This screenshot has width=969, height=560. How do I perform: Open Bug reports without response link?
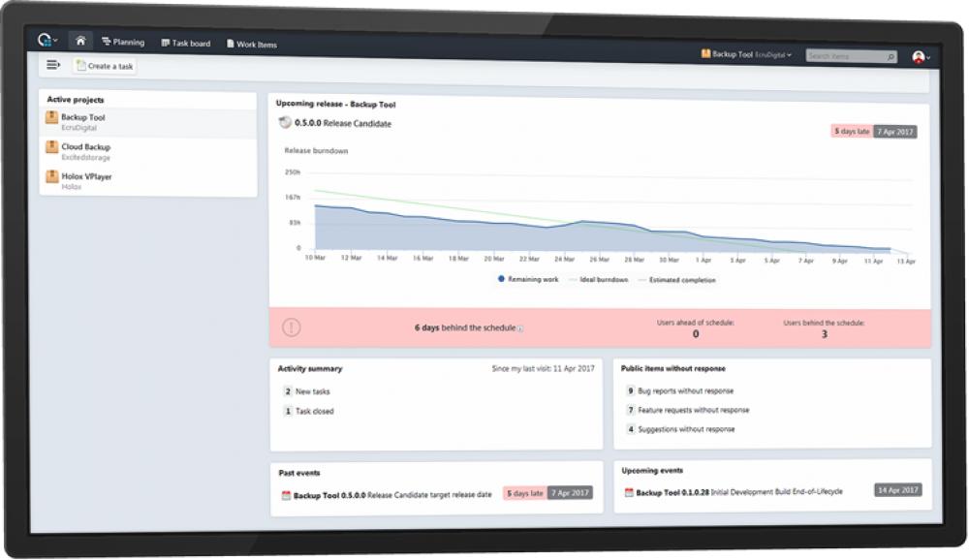pos(685,390)
